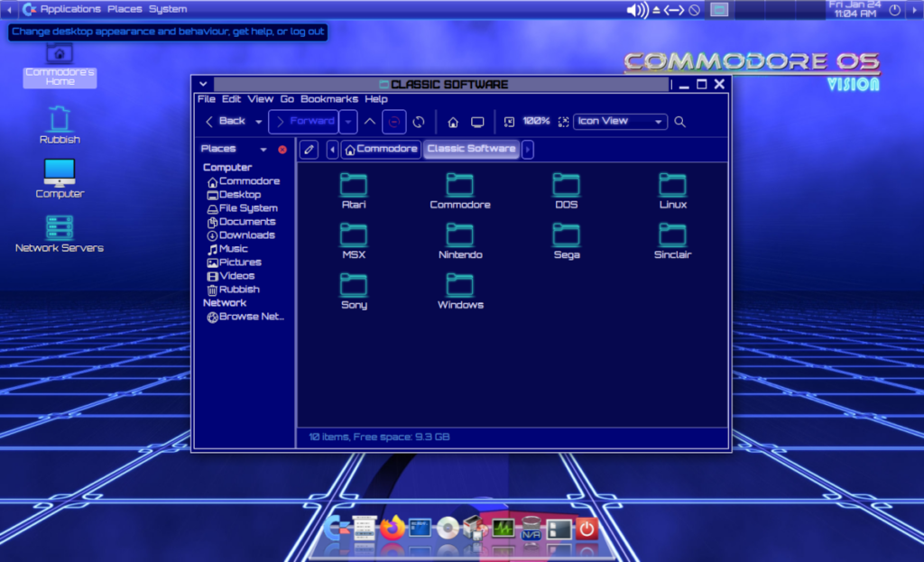Viewport: 924px width, 562px height.
Task: Select the Network Servers desktop icon
Action: [60, 234]
